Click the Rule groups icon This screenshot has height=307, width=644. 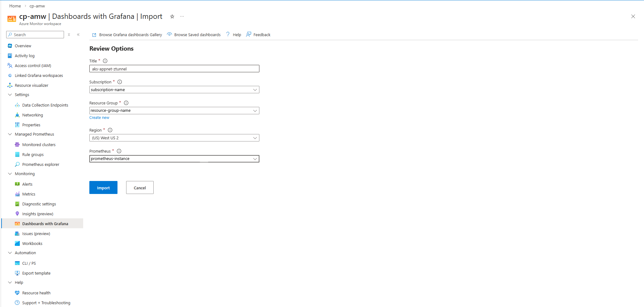click(17, 154)
